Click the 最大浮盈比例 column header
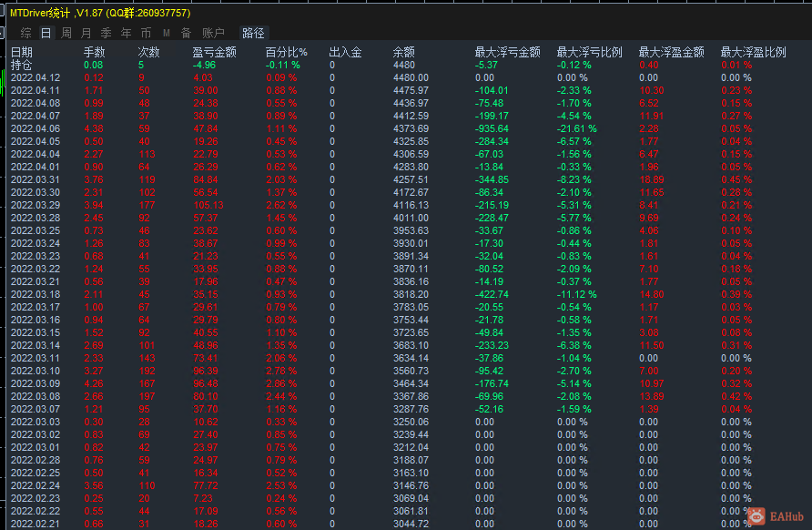812x530 pixels. 754,52
